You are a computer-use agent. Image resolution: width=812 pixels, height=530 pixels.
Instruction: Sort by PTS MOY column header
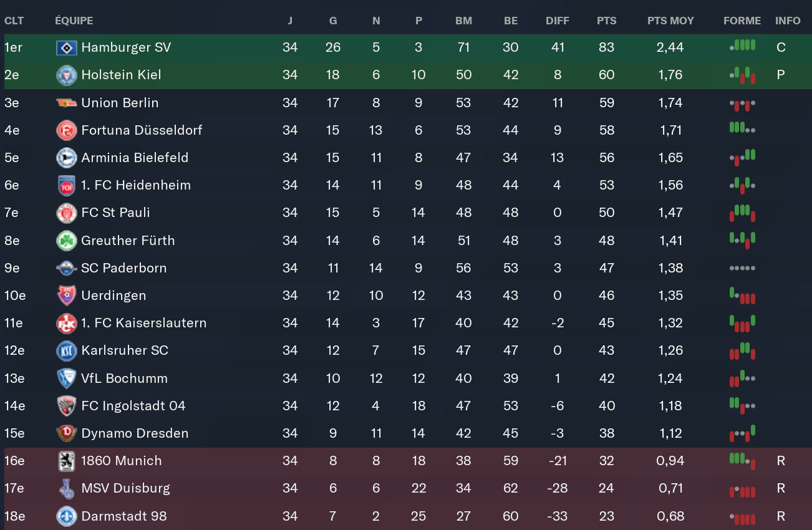(670, 21)
